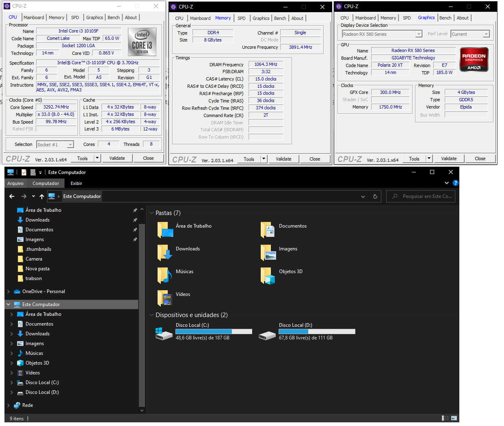504x426 pixels.
Task: Select Disco Local (D:) drive icon
Action: (267, 335)
